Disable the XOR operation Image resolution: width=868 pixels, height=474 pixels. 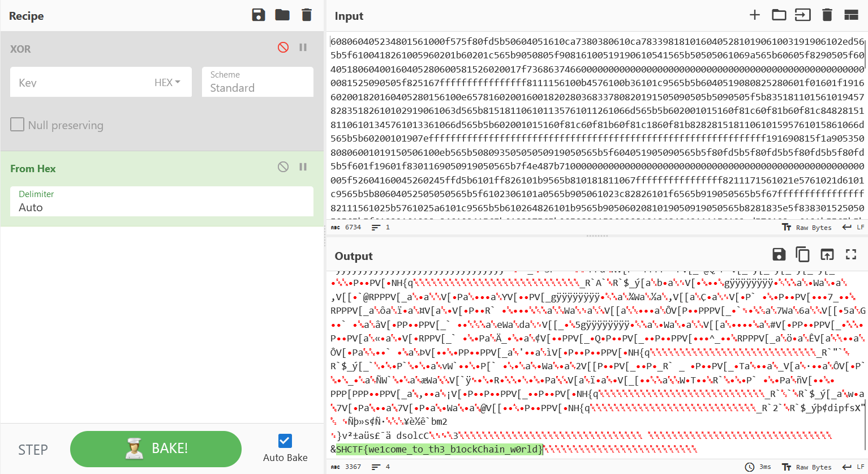pyautogui.click(x=283, y=48)
